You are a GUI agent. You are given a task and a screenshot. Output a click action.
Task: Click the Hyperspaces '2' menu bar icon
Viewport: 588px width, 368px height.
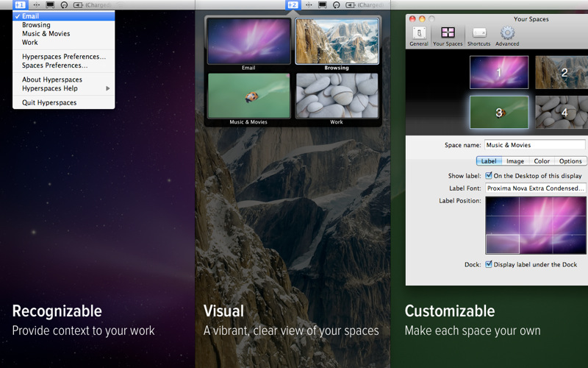click(x=293, y=5)
